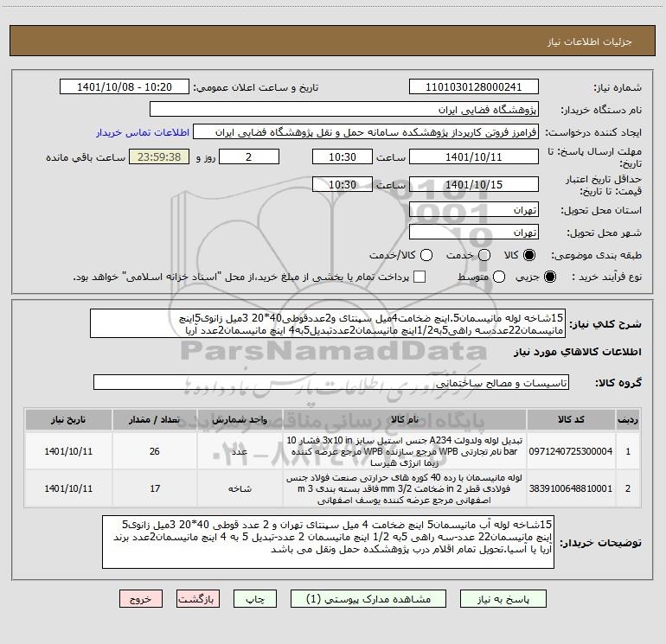Screen dimensions: 666x644
Task: Click the جزئیات اطلاعات نیاز header title
Action: (589, 41)
